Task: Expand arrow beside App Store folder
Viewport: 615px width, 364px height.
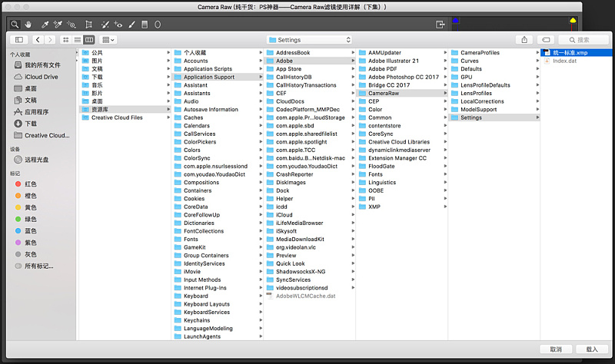Action: point(353,68)
